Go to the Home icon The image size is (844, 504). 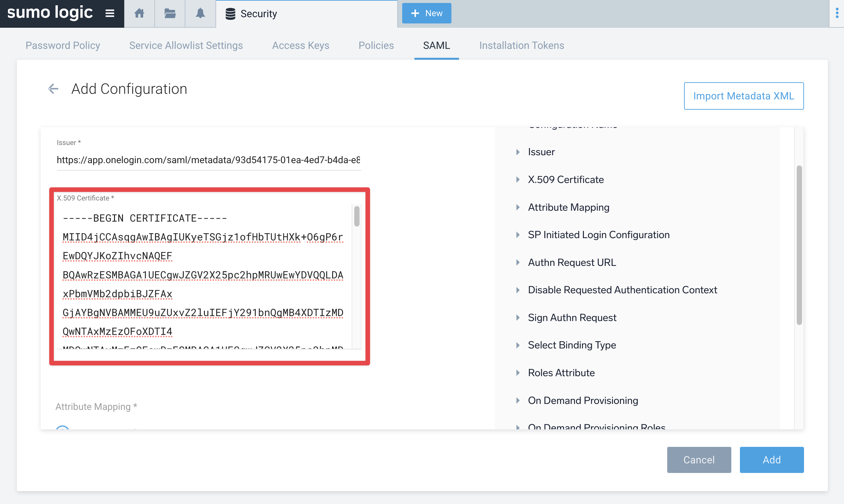(x=139, y=14)
